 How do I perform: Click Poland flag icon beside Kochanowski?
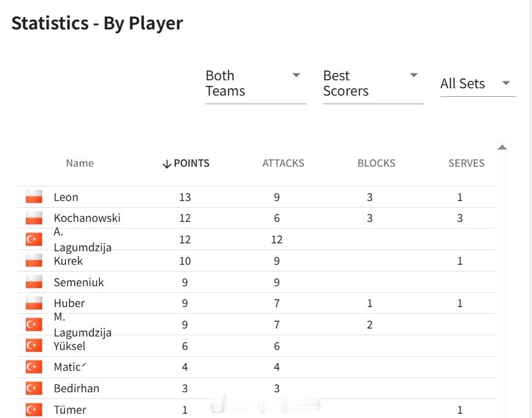[x=34, y=218]
